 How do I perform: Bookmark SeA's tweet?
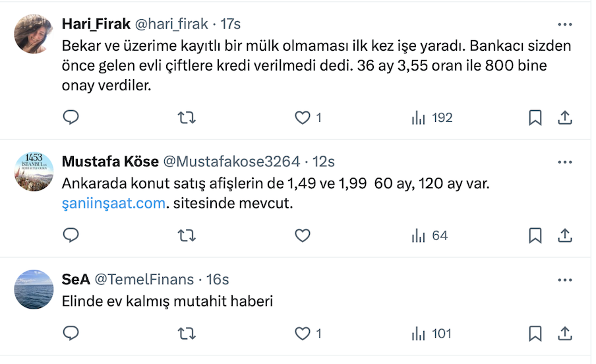[535, 334]
